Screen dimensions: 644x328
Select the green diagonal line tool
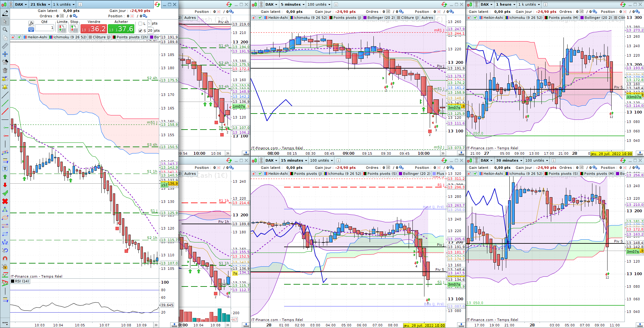pyautogui.click(x=5, y=103)
